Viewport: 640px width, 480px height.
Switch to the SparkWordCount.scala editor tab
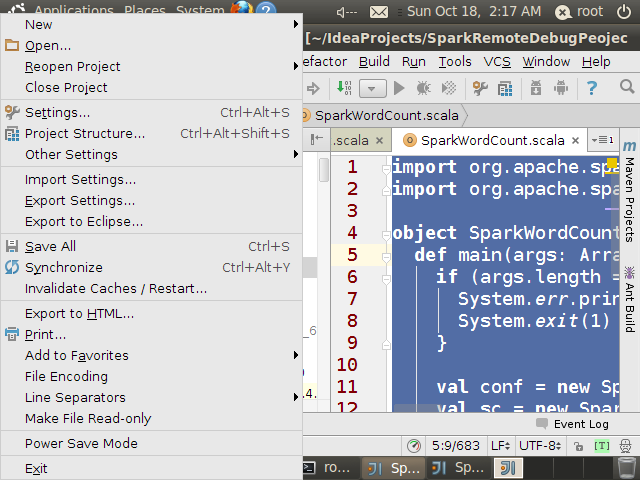pos(491,140)
